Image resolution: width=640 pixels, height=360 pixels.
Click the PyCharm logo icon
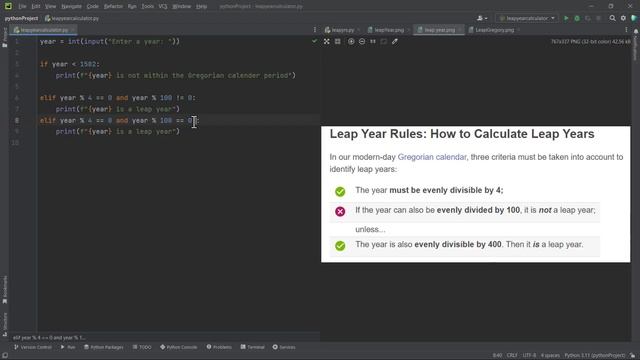point(8,6)
